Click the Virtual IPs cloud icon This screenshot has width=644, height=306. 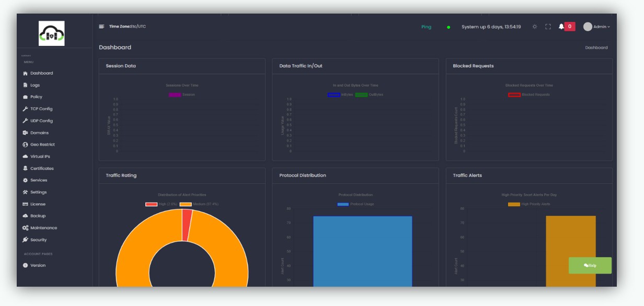pyautogui.click(x=25, y=157)
